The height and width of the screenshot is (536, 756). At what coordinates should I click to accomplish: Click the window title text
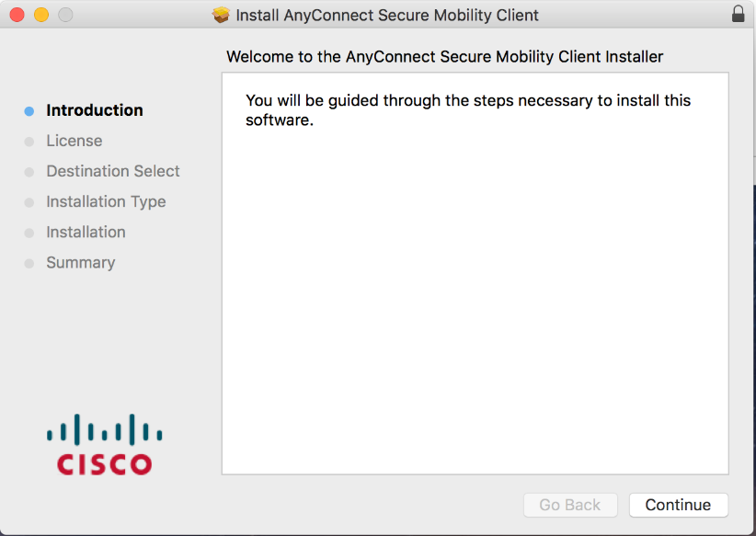point(386,16)
